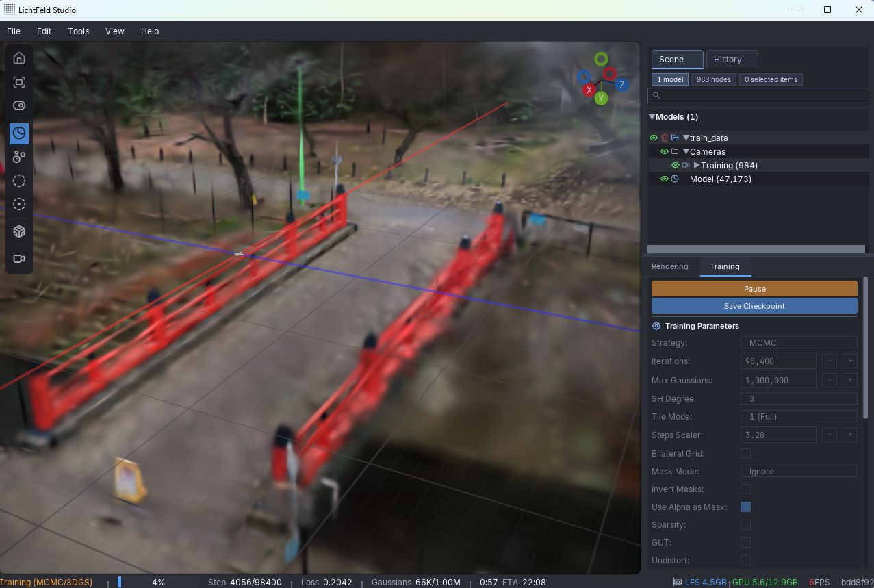Click the Home view icon in viewport toolbar
Screen dimensions: 874x588
point(19,58)
